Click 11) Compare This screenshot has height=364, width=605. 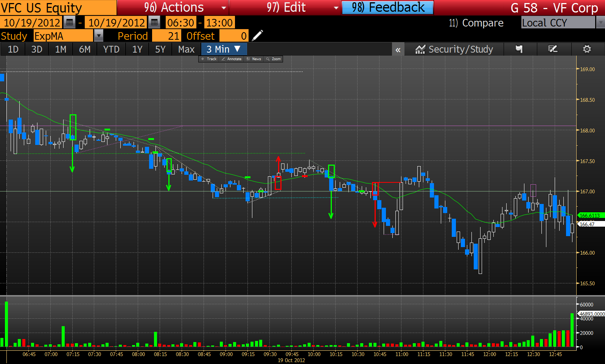pyautogui.click(x=476, y=23)
